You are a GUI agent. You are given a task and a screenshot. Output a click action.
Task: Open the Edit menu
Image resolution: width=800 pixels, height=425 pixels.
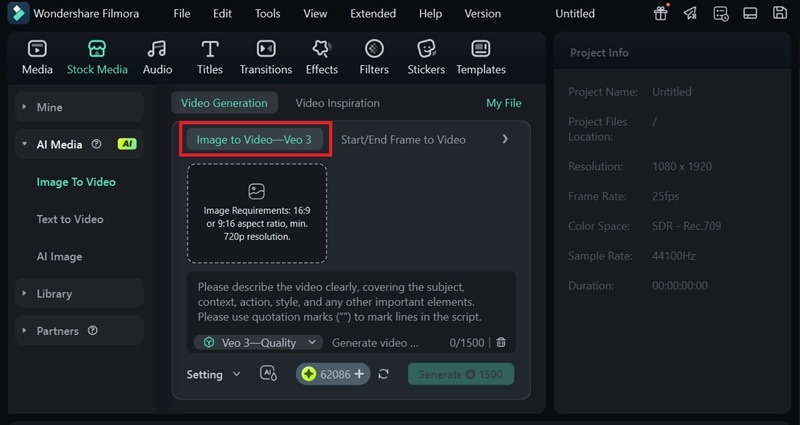(222, 14)
